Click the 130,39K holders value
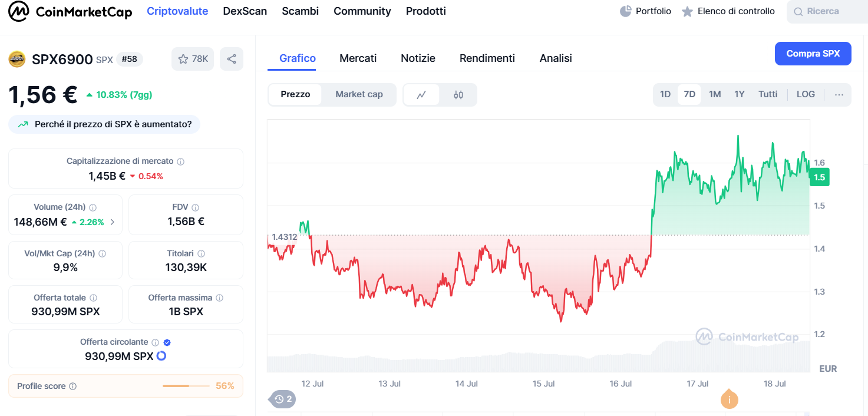The image size is (868, 416). (186, 268)
